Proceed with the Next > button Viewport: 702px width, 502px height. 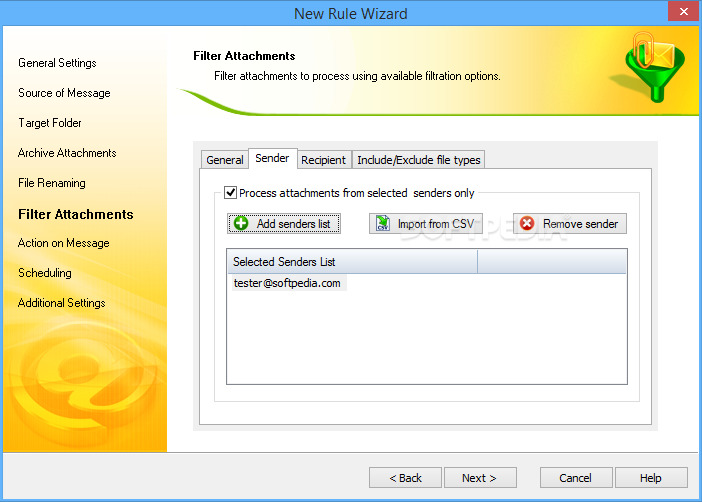click(x=480, y=478)
